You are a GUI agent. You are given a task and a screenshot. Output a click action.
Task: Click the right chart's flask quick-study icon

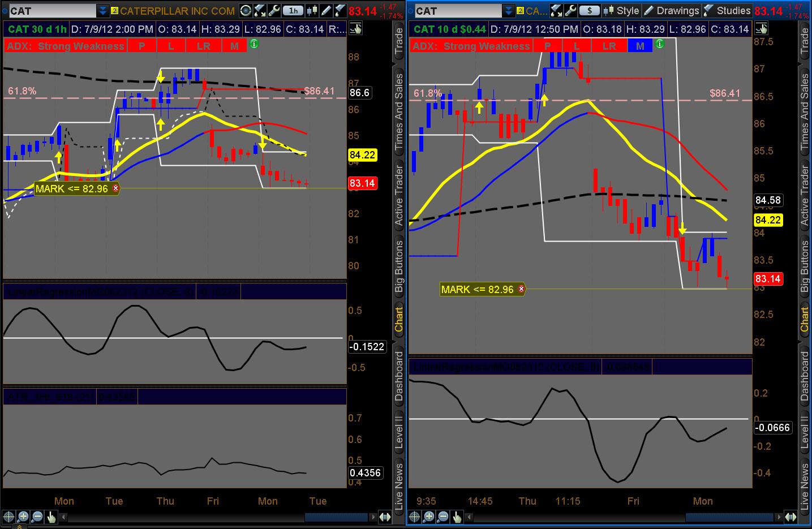[x=556, y=10]
